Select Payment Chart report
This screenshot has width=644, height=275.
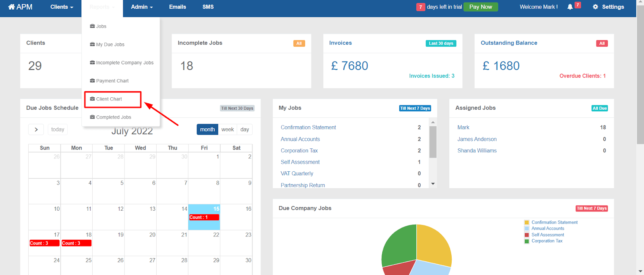[112, 80]
